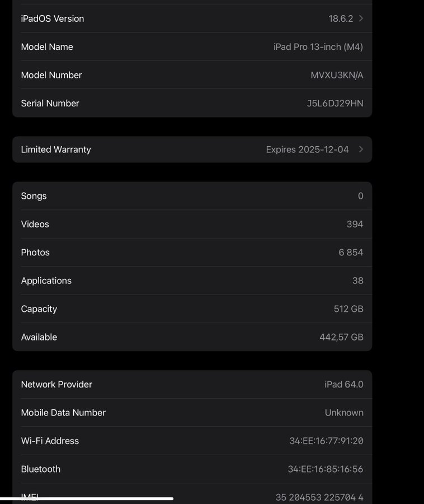This screenshot has width=424, height=504.
Task: Tap the Bluetooth address value
Action: (325, 469)
